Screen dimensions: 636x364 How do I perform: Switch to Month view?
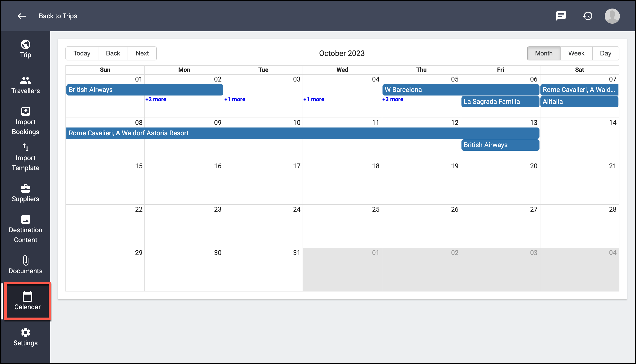(544, 53)
